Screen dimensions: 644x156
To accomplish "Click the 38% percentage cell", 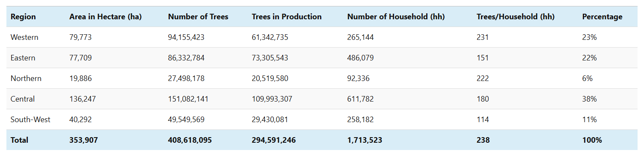I will pos(589,99).
